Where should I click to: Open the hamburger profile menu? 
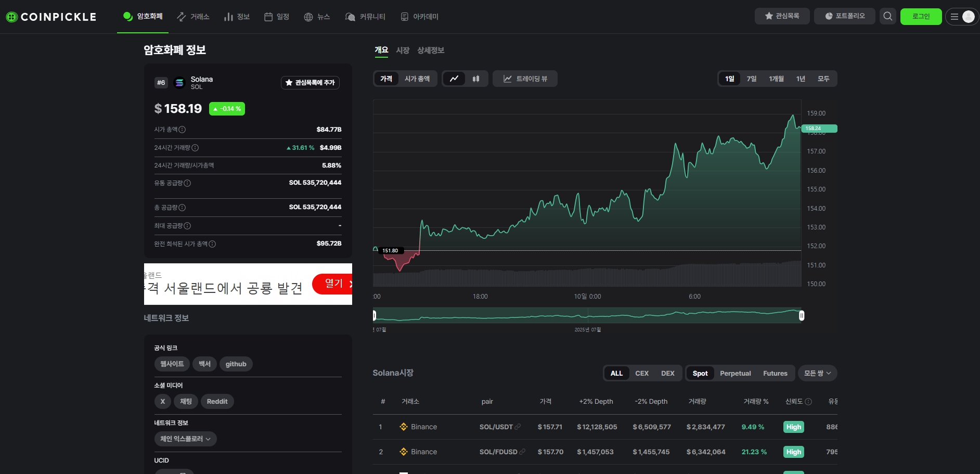tap(962, 17)
